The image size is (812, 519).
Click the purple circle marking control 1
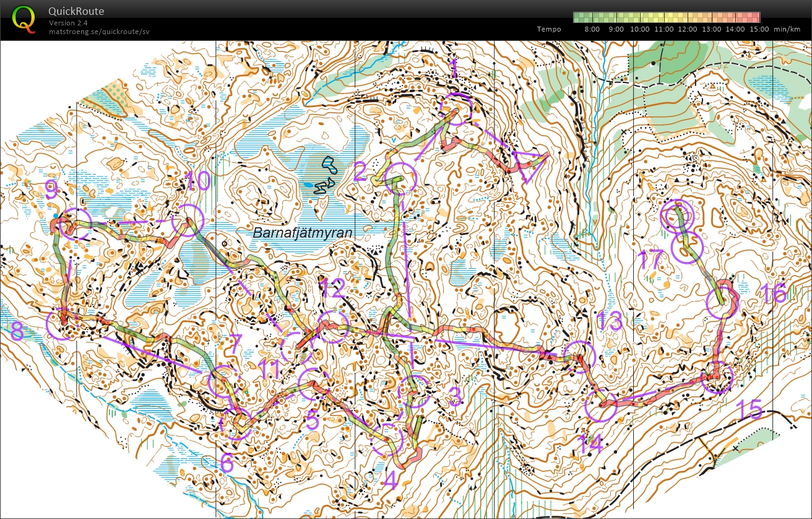459,108
